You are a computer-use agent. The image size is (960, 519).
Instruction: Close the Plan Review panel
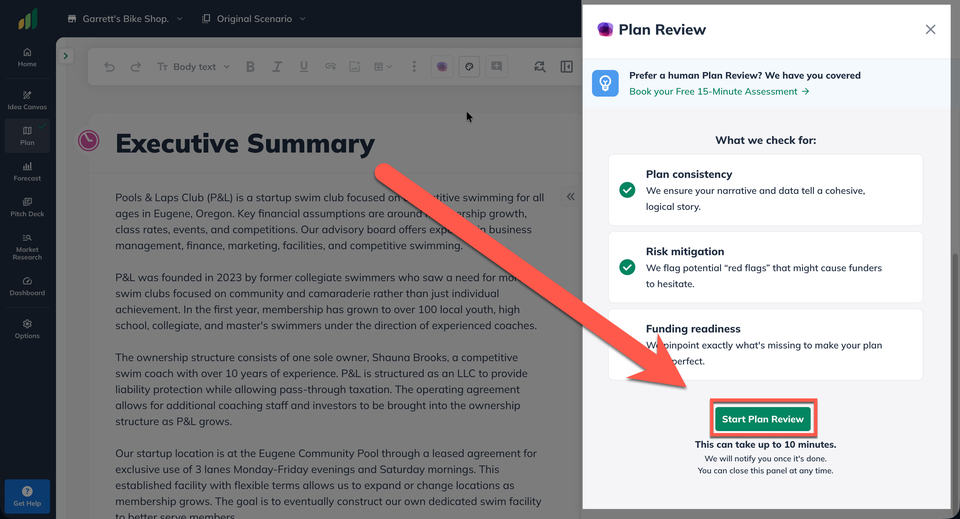coord(931,29)
